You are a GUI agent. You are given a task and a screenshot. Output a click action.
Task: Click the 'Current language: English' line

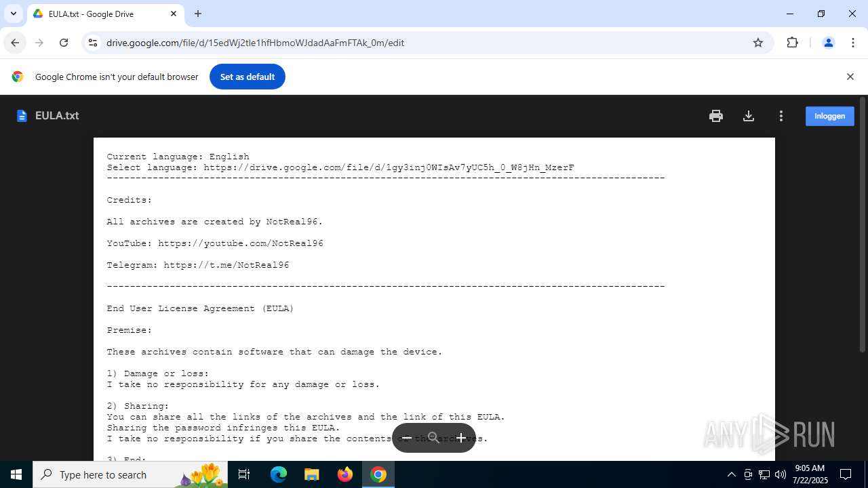tap(178, 157)
